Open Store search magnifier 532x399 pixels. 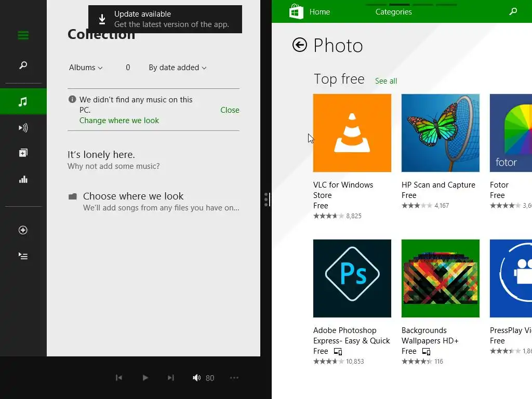point(513,12)
